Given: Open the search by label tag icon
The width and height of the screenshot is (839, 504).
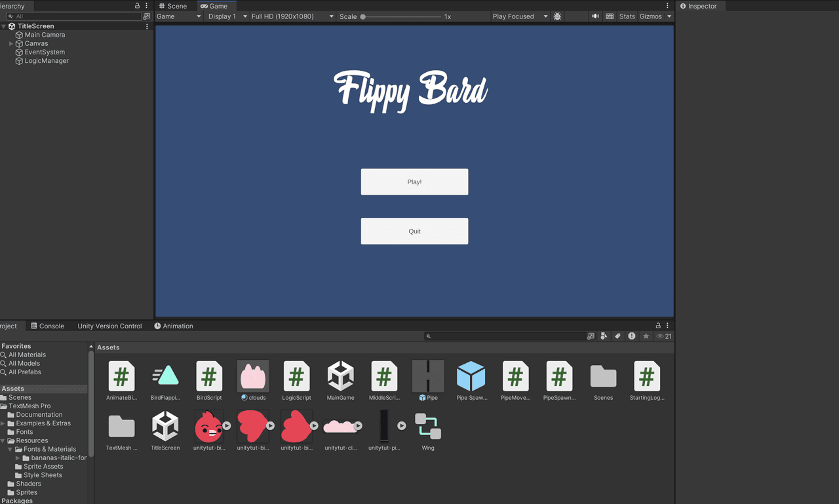Looking at the screenshot, I should coord(617,336).
